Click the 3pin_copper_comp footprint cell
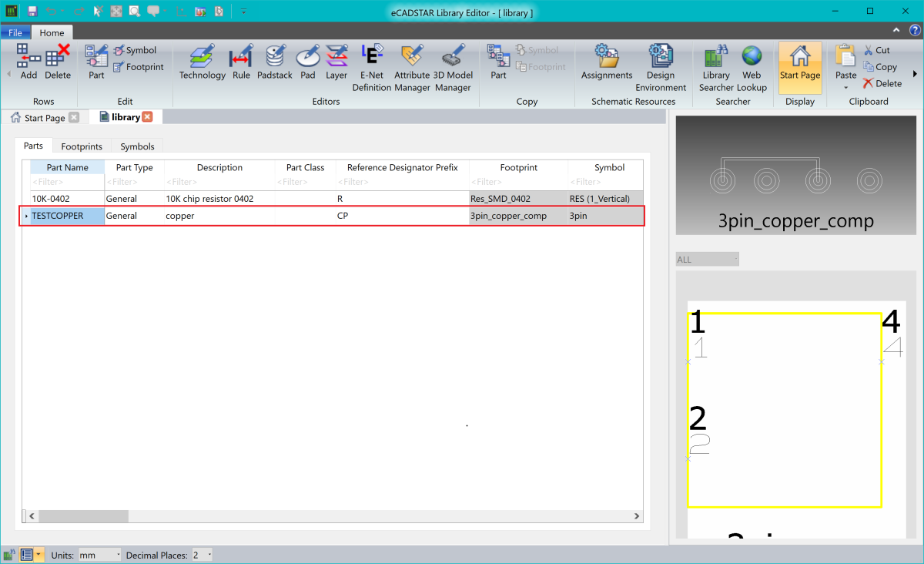 click(x=519, y=216)
